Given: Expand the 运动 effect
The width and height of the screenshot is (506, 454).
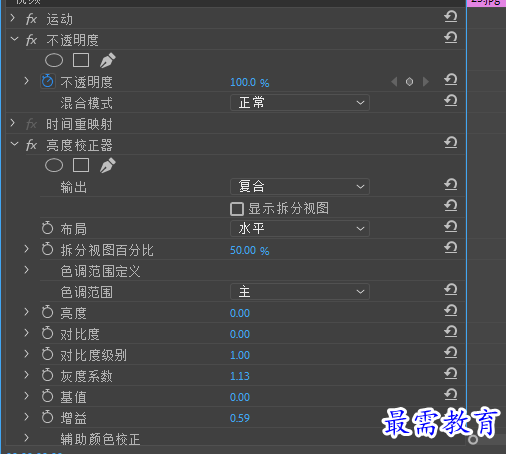Looking at the screenshot, I should [x=13, y=18].
